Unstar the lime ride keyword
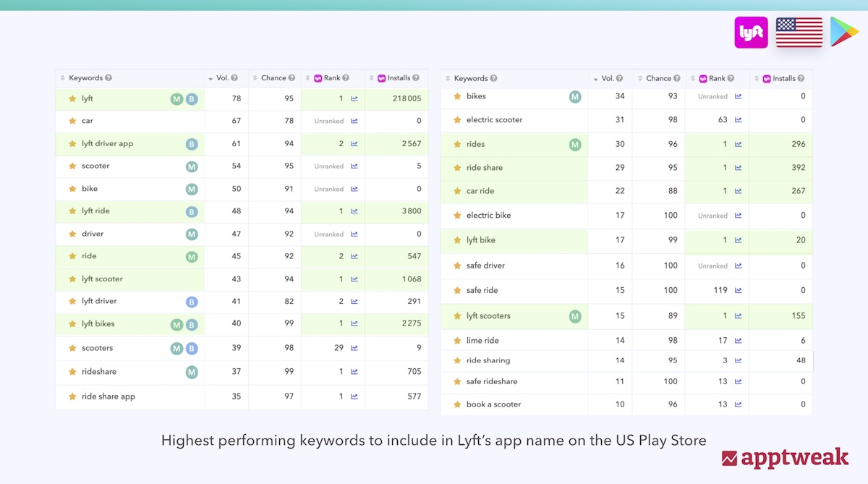This screenshot has height=484, width=868. (x=457, y=341)
